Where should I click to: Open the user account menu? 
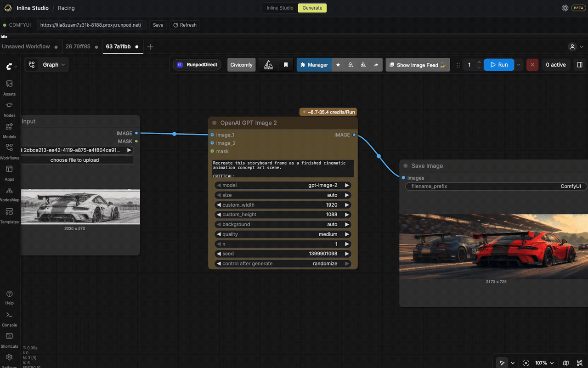[x=576, y=46]
